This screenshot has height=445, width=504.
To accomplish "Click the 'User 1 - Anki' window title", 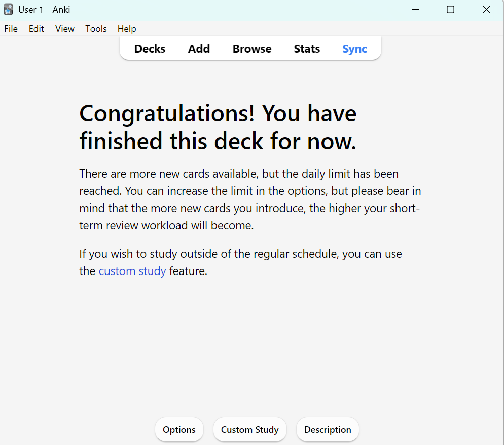I will 44,10.
